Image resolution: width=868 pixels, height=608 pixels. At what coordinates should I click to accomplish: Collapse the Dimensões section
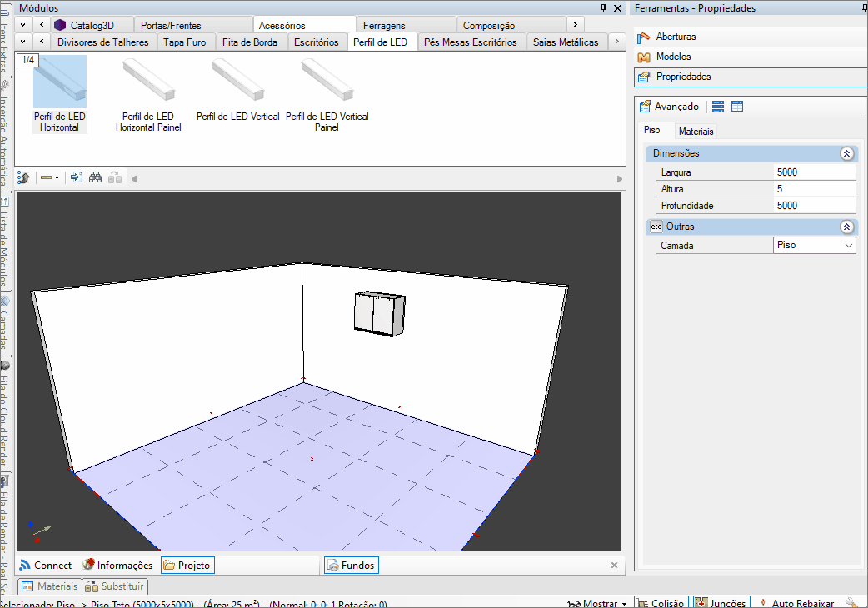(846, 154)
